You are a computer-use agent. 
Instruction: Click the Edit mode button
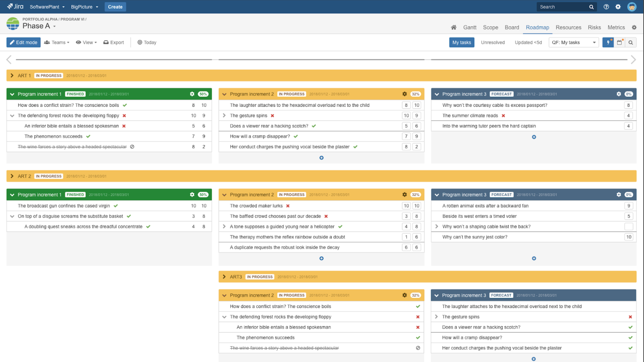[23, 42]
